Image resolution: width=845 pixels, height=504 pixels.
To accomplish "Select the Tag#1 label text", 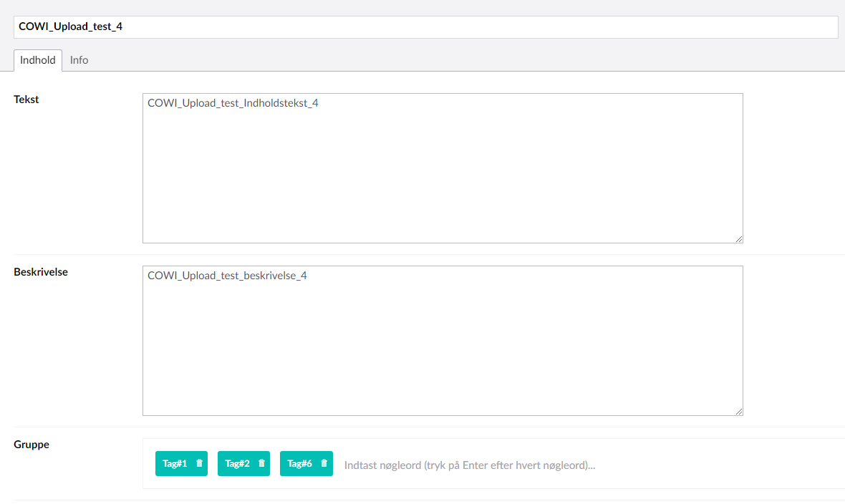I will coord(175,464).
